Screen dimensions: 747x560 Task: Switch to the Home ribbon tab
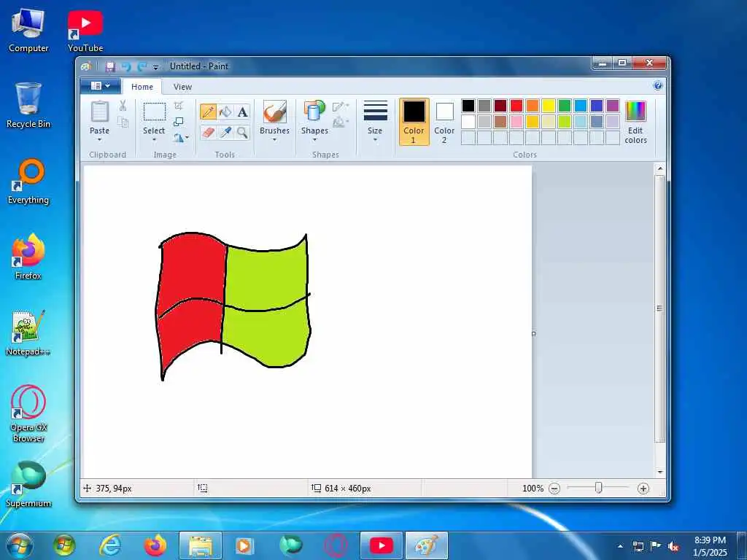click(142, 87)
